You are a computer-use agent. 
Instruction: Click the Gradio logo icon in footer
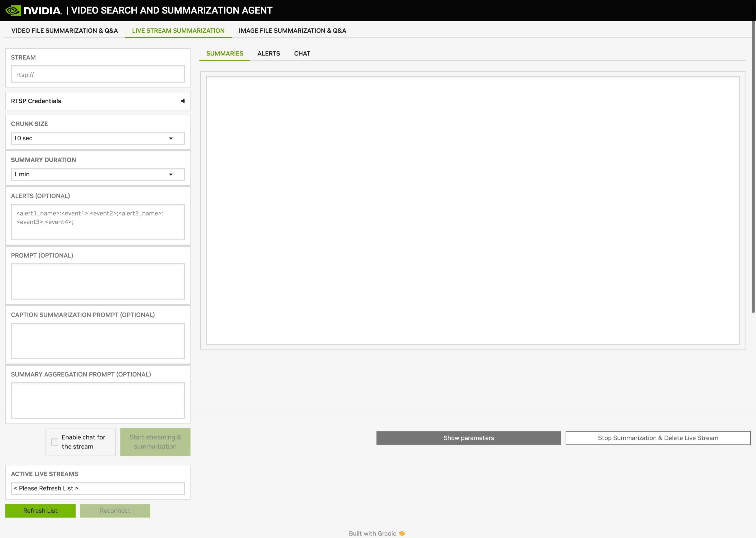point(402,533)
